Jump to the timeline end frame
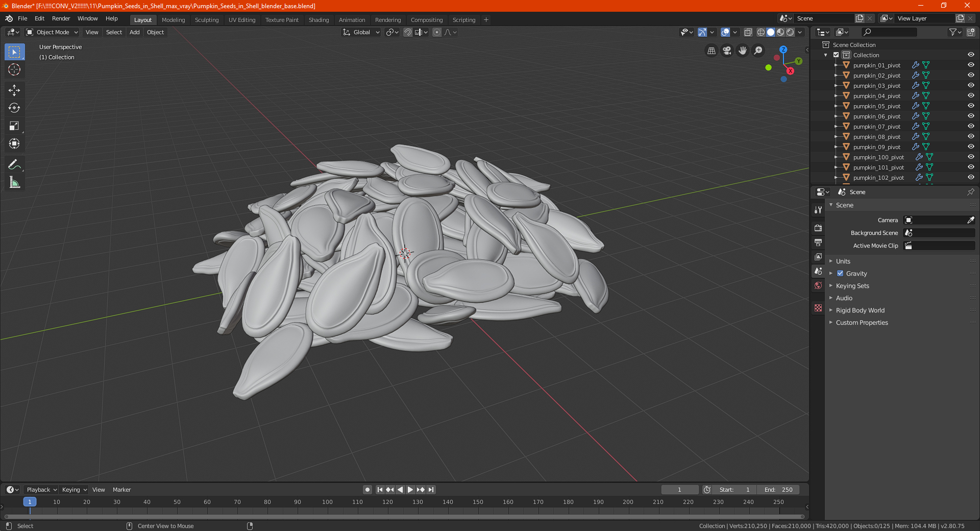Viewport: 980px width, 531px height. 431,490
